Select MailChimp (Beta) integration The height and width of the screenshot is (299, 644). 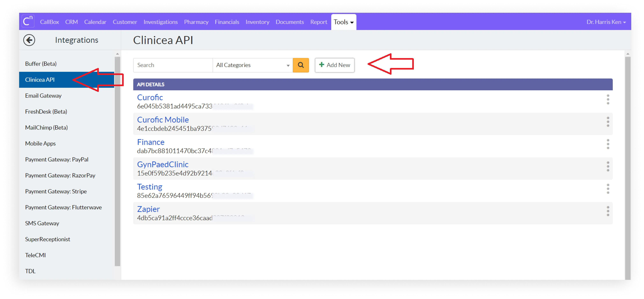(x=66, y=128)
